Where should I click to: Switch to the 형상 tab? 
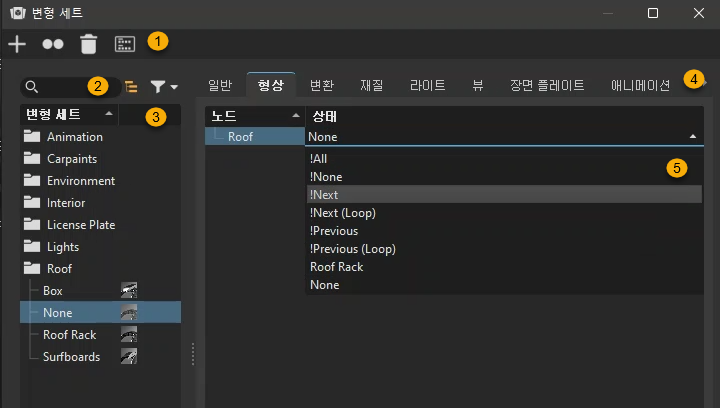(270, 85)
